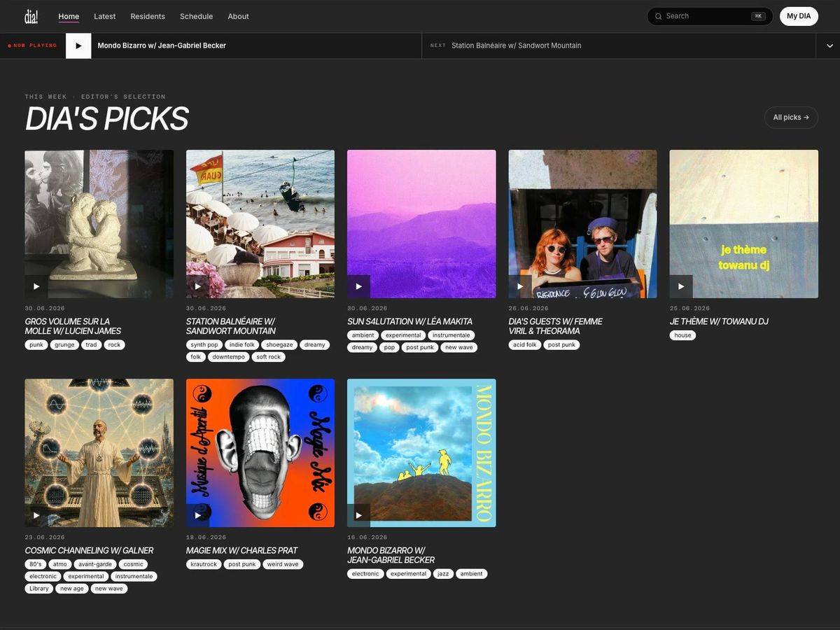
Task: Select the jazz genre tag
Action: 443,574
